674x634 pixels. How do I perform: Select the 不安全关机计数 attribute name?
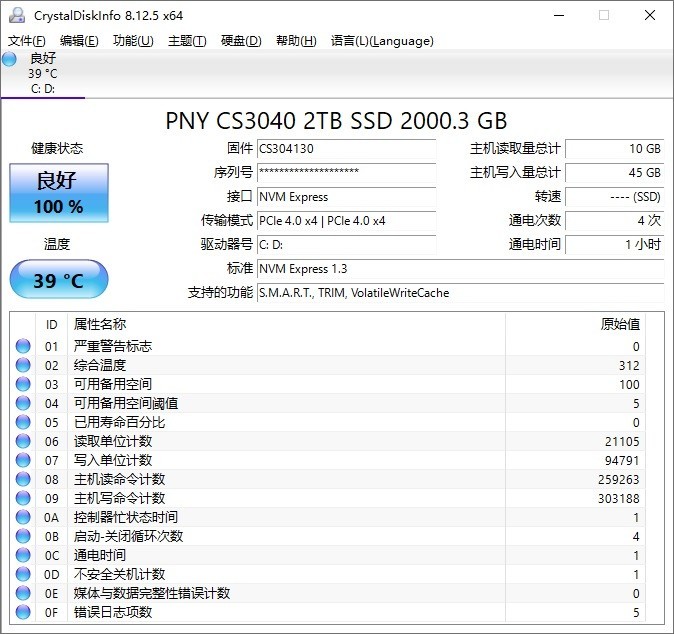[x=119, y=574]
